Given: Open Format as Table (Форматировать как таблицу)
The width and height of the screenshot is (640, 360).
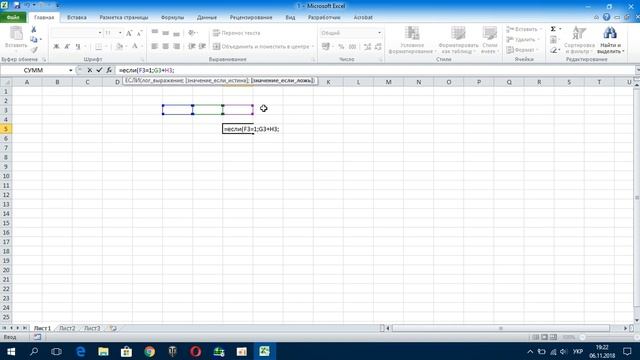Looking at the screenshot, I should click(x=458, y=40).
